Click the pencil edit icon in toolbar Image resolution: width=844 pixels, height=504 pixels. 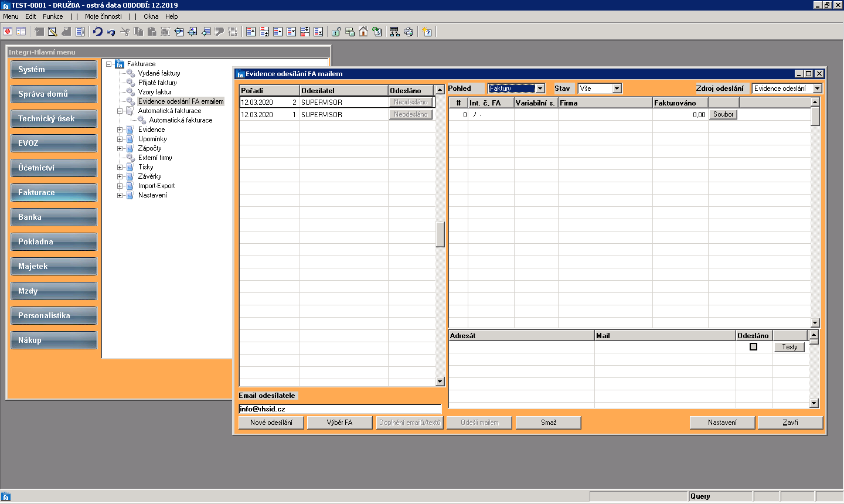coord(52,32)
